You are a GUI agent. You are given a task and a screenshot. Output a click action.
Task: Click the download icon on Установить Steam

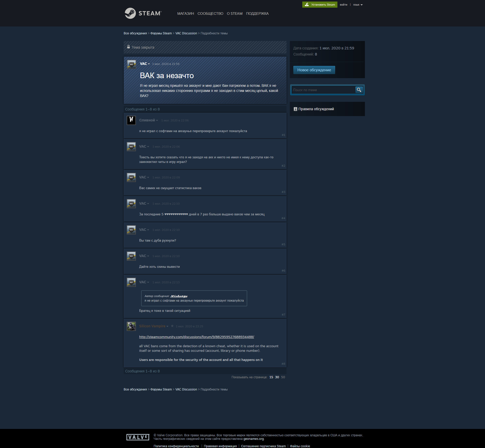point(307,5)
